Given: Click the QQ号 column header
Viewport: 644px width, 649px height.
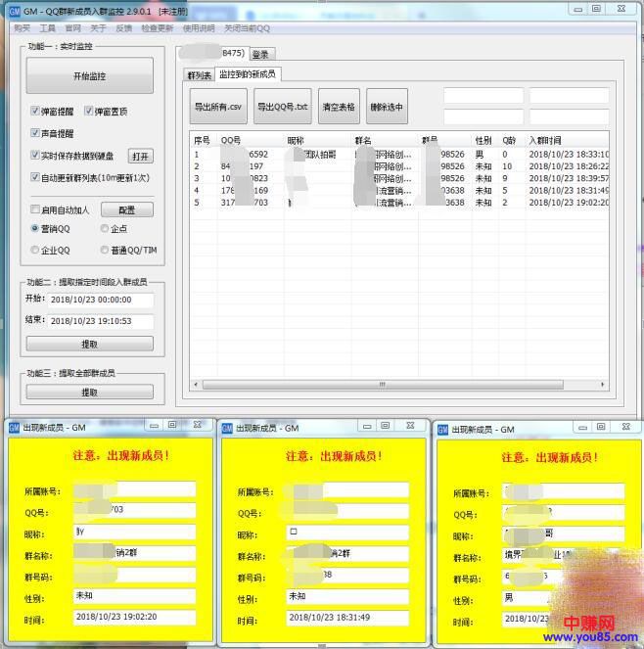Looking at the screenshot, I should tap(251, 140).
